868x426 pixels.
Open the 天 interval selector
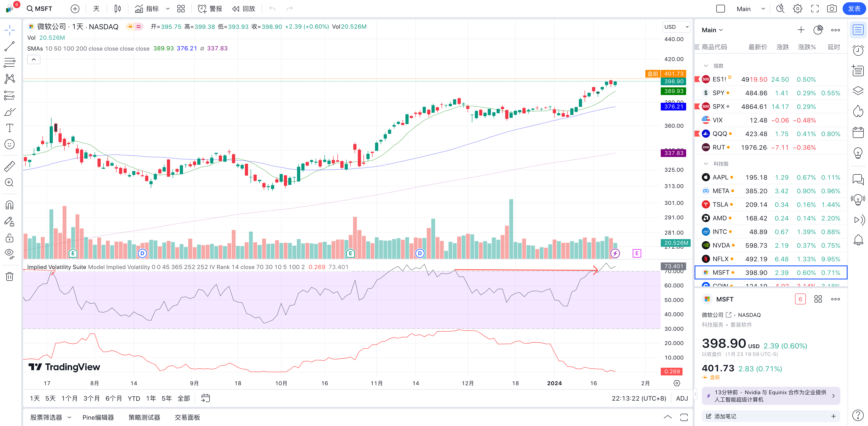(96, 9)
